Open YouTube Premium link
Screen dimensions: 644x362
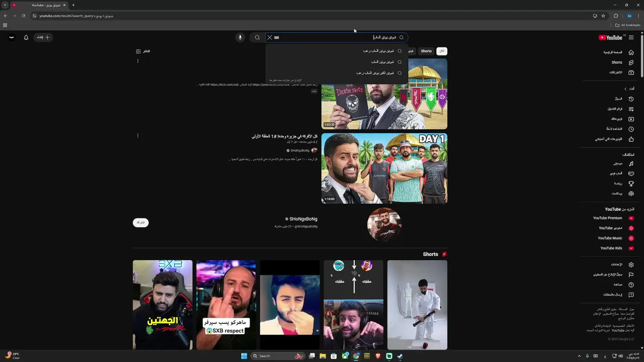[612, 218]
